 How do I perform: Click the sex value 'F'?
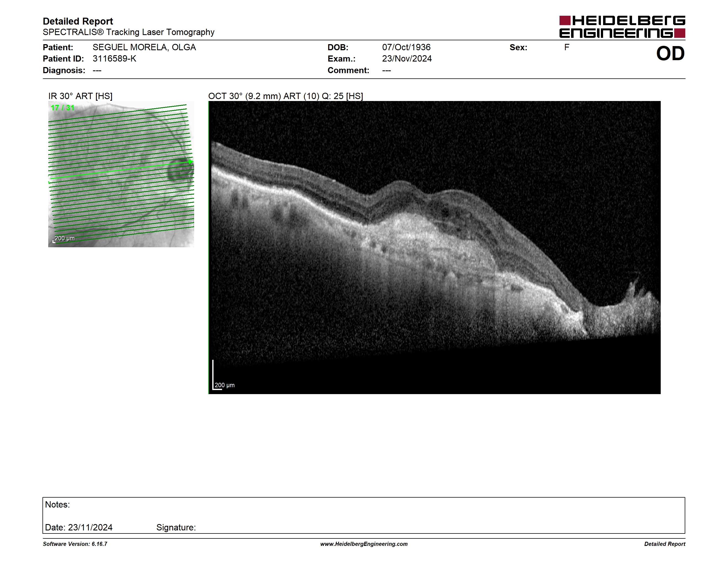[x=567, y=47]
